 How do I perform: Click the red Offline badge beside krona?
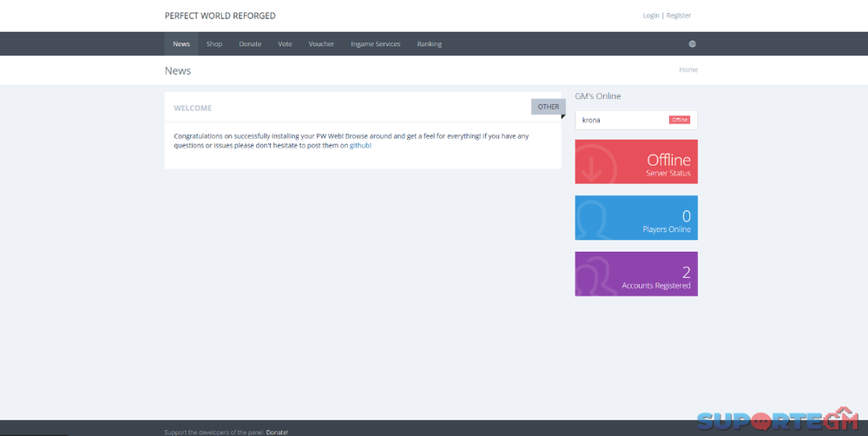(x=679, y=120)
